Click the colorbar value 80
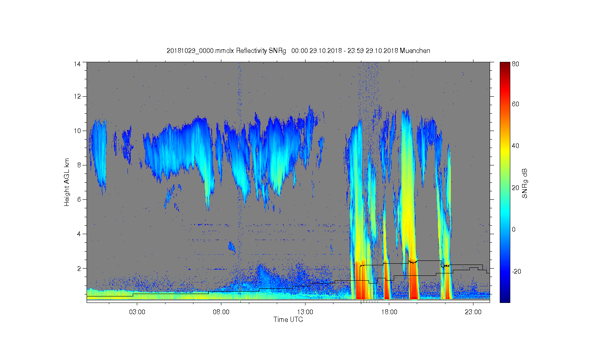The image size is (607, 364). pyautogui.click(x=516, y=64)
